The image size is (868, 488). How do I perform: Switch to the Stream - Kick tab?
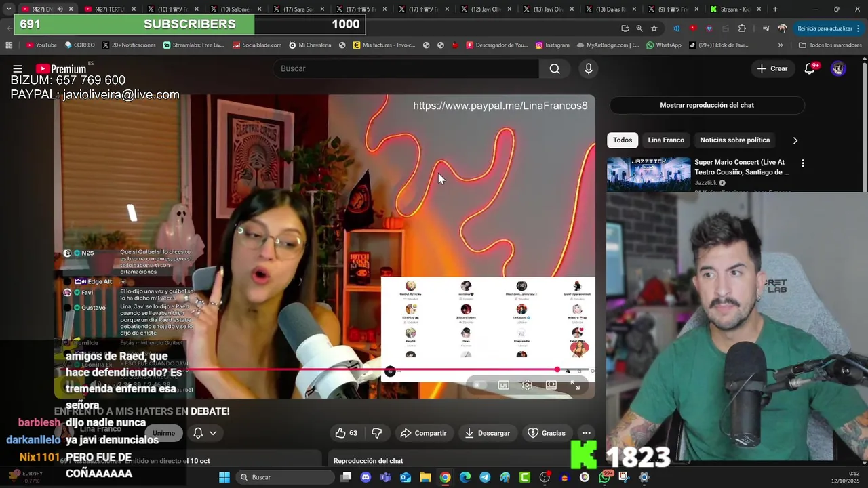tap(736, 9)
